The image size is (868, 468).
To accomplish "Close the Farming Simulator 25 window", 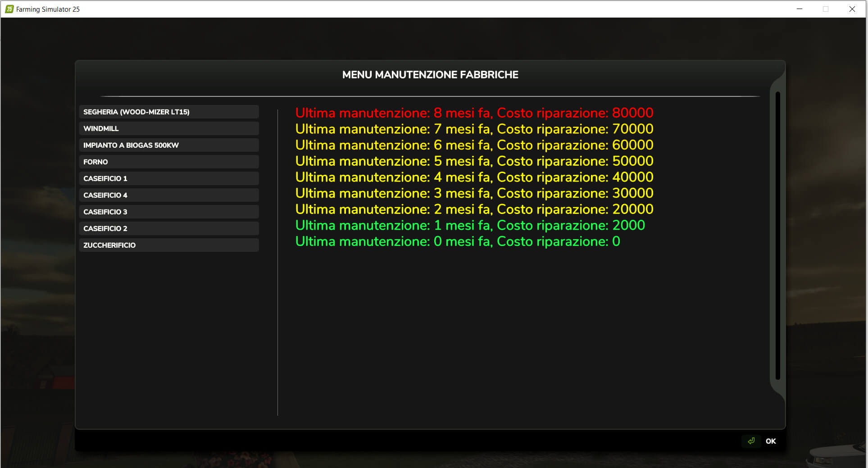I will pyautogui.click(x=852, y=9).
